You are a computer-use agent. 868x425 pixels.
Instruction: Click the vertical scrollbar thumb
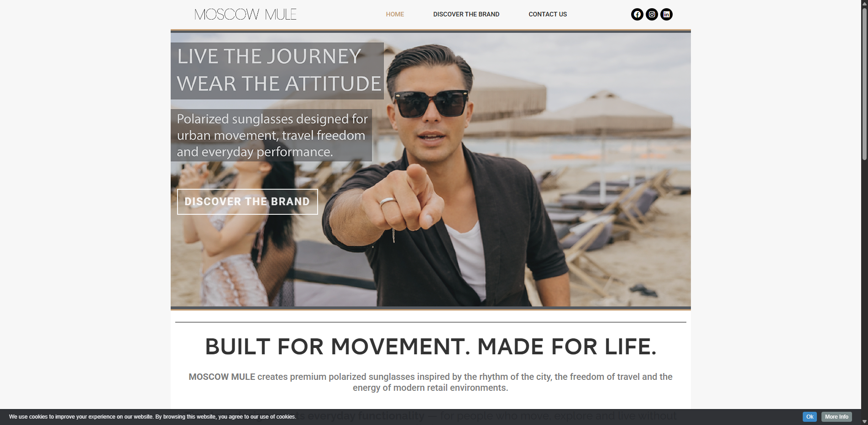(x=864, y=84)
